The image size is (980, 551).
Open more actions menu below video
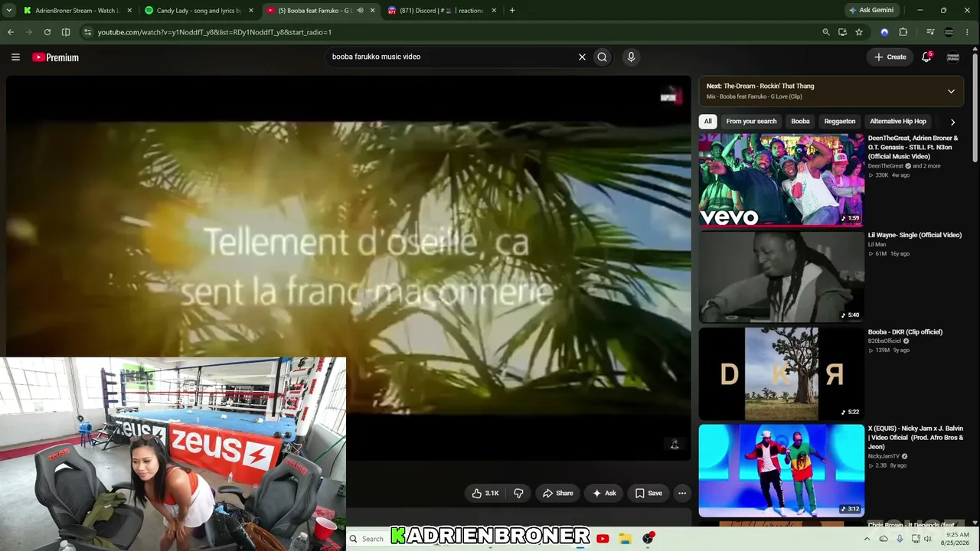pos(682,494)
